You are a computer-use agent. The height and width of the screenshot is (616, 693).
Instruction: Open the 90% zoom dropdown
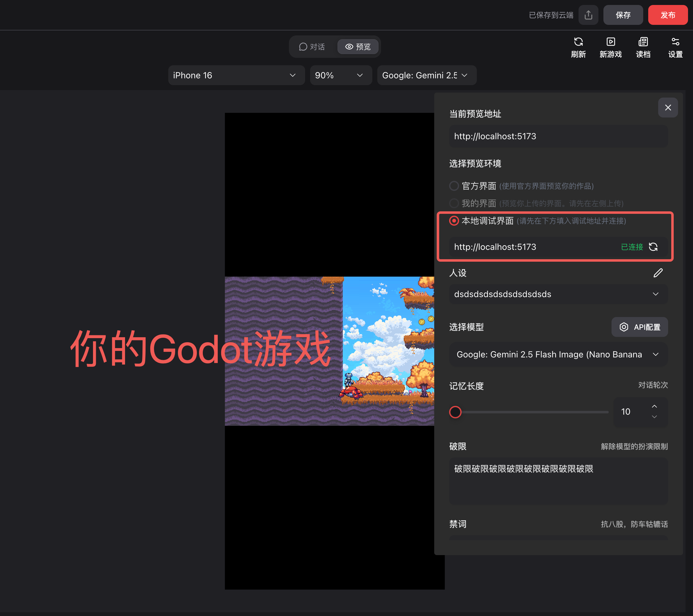[x=340, y=75]
